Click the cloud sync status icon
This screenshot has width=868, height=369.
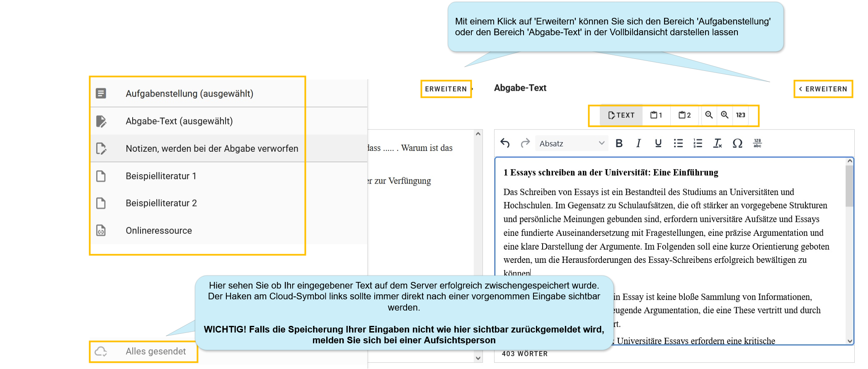click(x=101, y=352)
